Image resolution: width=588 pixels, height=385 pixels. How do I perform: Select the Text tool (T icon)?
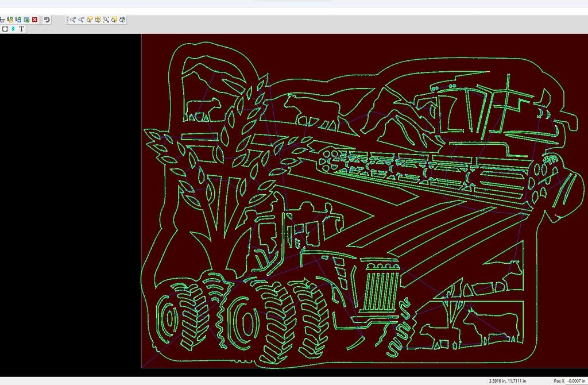(x=22, y=29)
